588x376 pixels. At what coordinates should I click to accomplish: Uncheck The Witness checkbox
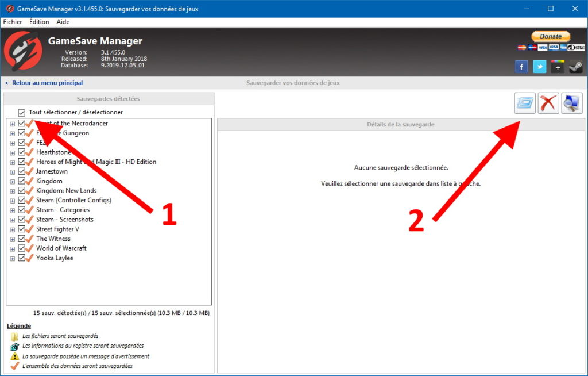point(21,239)
